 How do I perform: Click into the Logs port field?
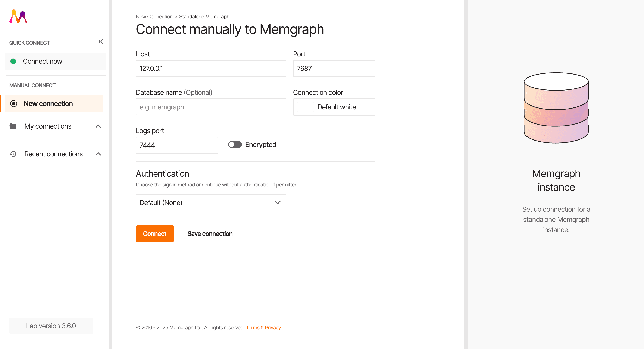coord(176,145)
